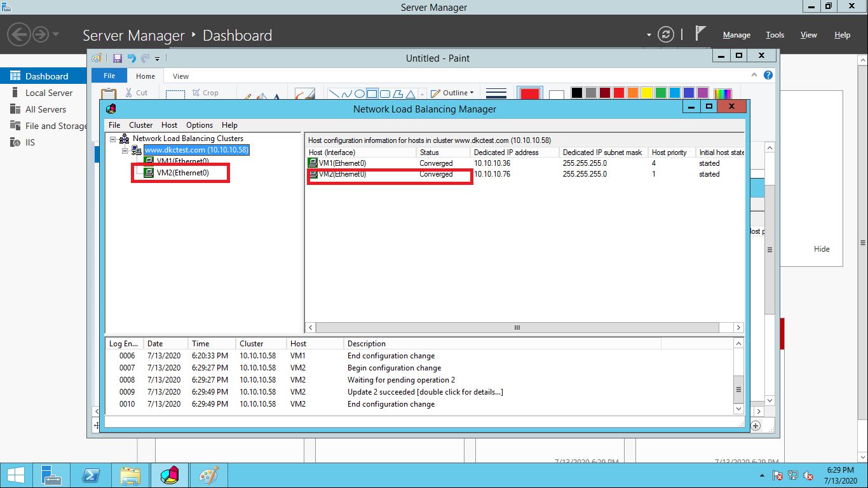Open the Tools menu in Server Manager
The image size is (868, 488).
775,35
